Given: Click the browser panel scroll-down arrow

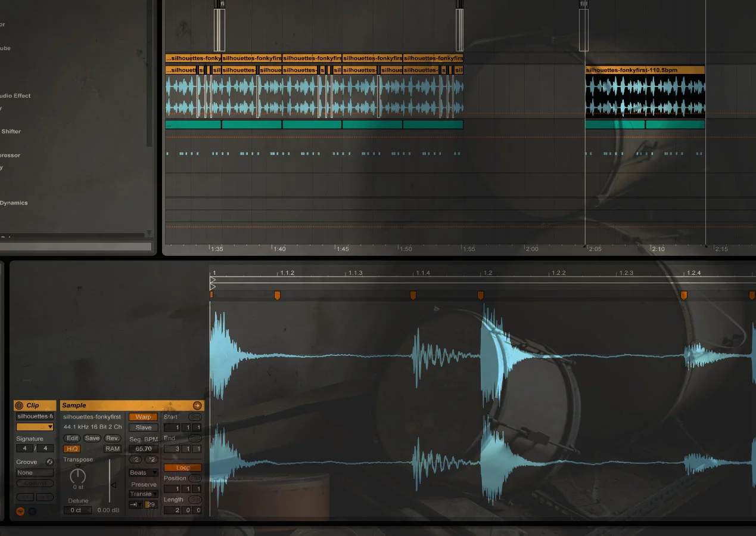Looking at the screenshot, I should pos(149,233).
